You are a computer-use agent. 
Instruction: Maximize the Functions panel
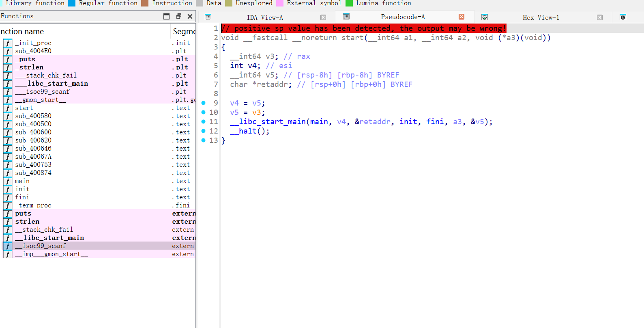(166, 16)
